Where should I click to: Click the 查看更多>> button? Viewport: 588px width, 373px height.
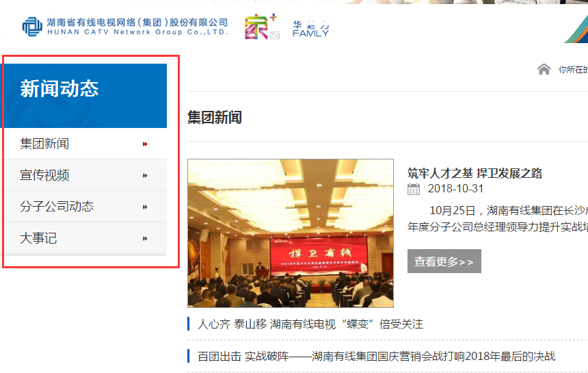coord(444,261)
